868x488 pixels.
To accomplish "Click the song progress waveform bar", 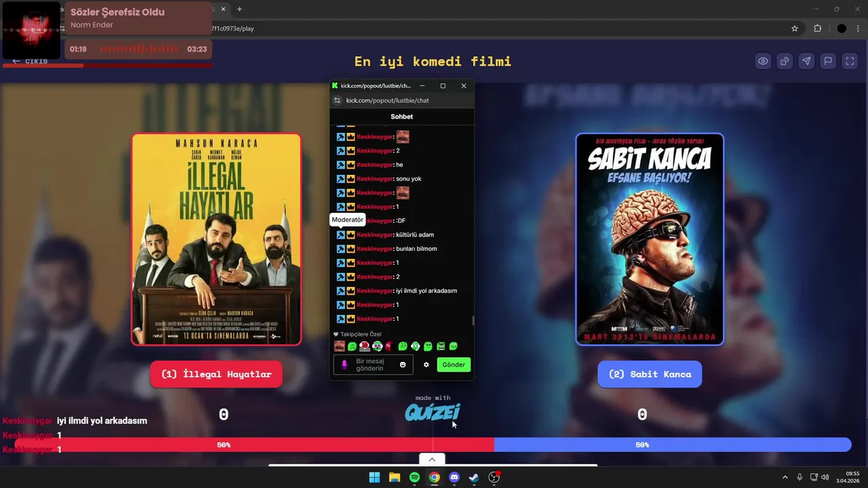I will coord(139,49).
